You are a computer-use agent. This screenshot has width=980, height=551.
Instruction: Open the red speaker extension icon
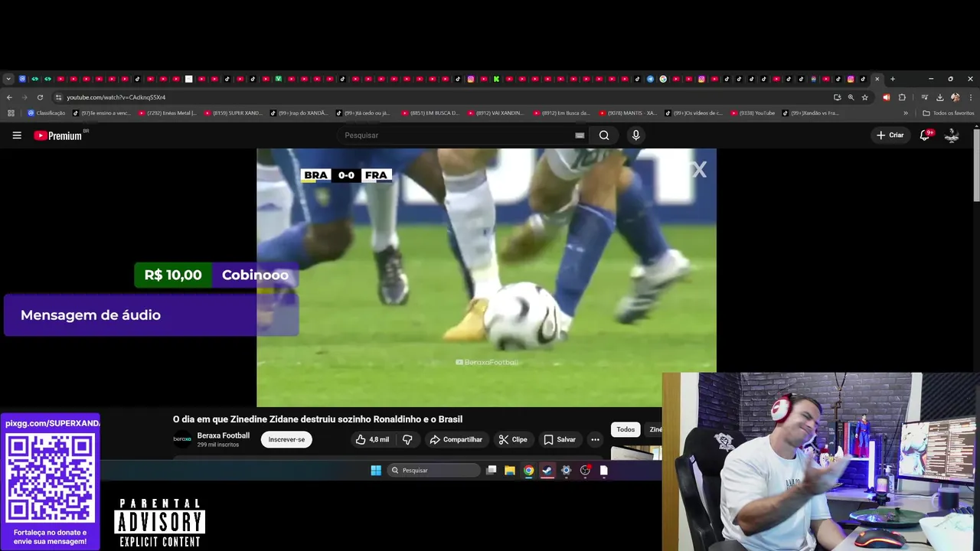click(887, 97)
